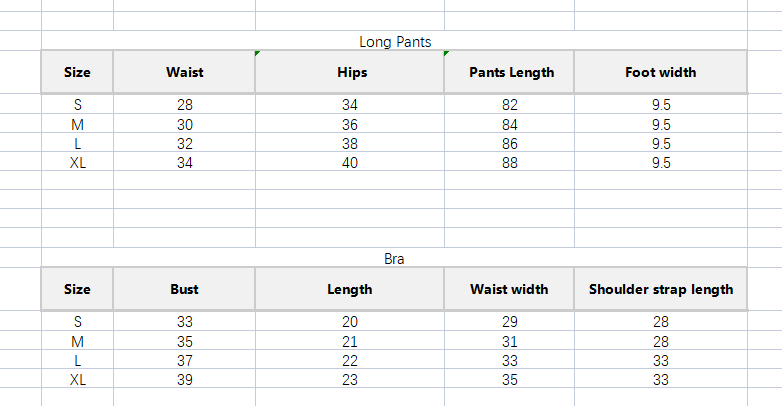Click the Hips cell containing 40
The image size is (782, 406).
(349, 163)
